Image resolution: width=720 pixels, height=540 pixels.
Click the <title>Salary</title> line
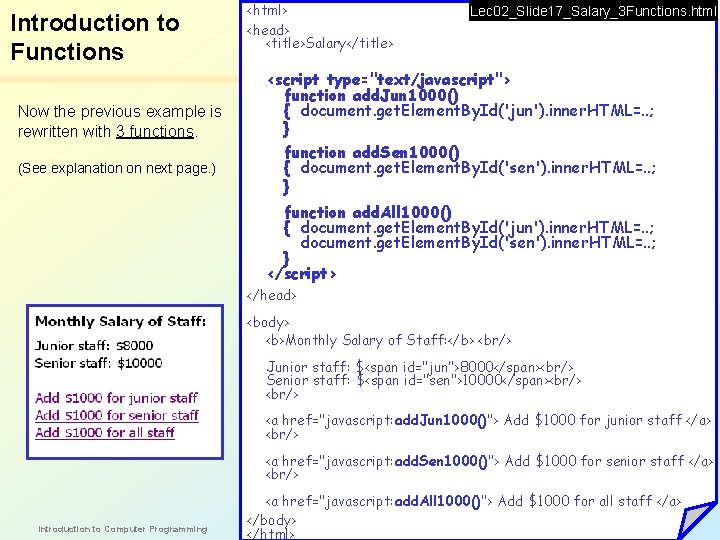pyautogui.click(x=329, y=44)
